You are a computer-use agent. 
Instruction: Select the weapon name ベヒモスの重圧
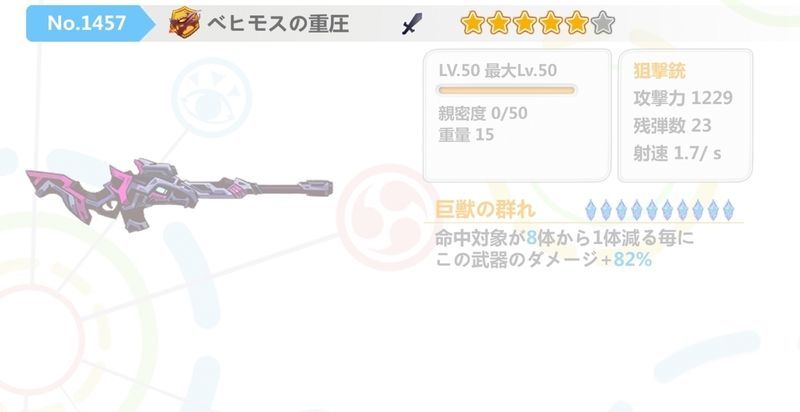278,24
